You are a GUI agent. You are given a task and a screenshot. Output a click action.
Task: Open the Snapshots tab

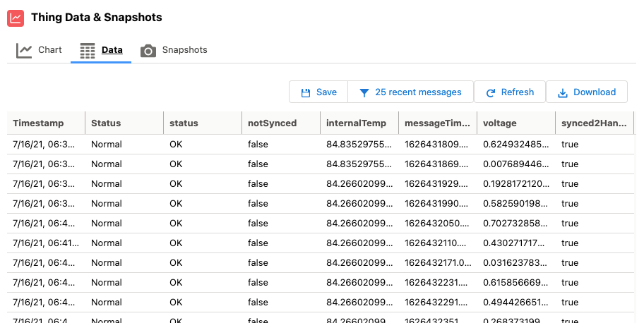[174, 51]
